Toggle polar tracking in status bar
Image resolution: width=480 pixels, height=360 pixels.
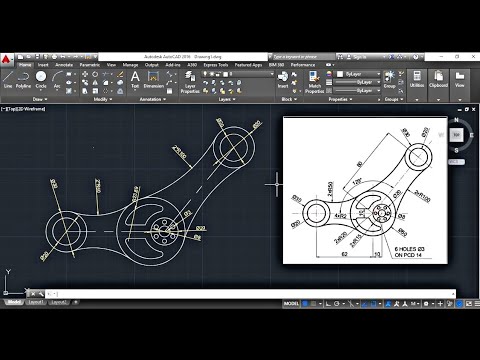click(337, 304)
